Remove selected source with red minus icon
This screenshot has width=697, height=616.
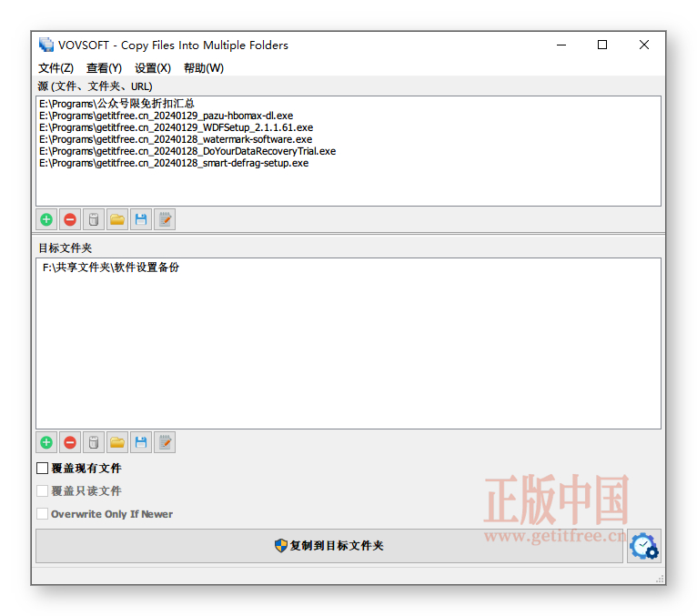(70, 219)
